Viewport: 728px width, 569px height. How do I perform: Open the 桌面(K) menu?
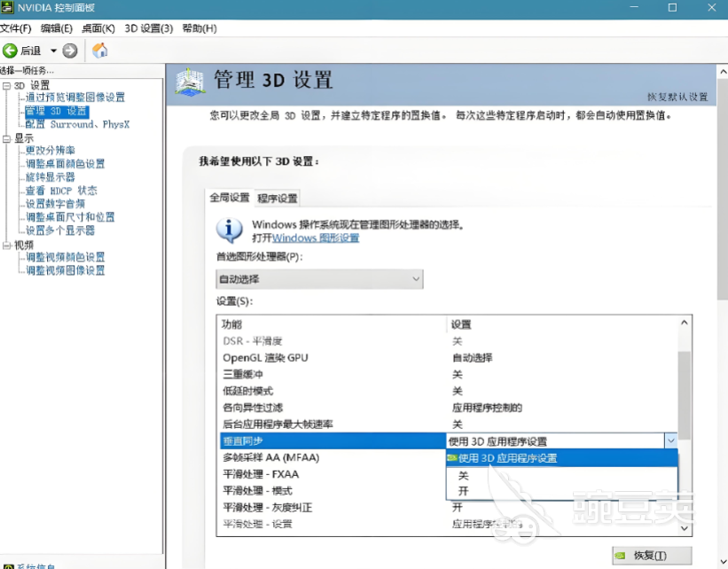(98, 28)
